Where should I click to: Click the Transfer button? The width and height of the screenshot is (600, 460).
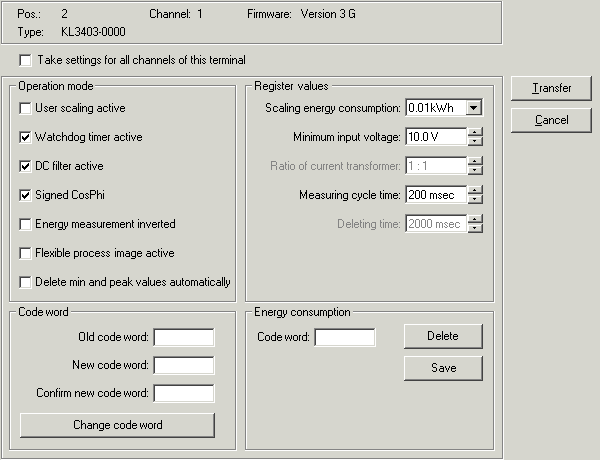click(551, 88)
